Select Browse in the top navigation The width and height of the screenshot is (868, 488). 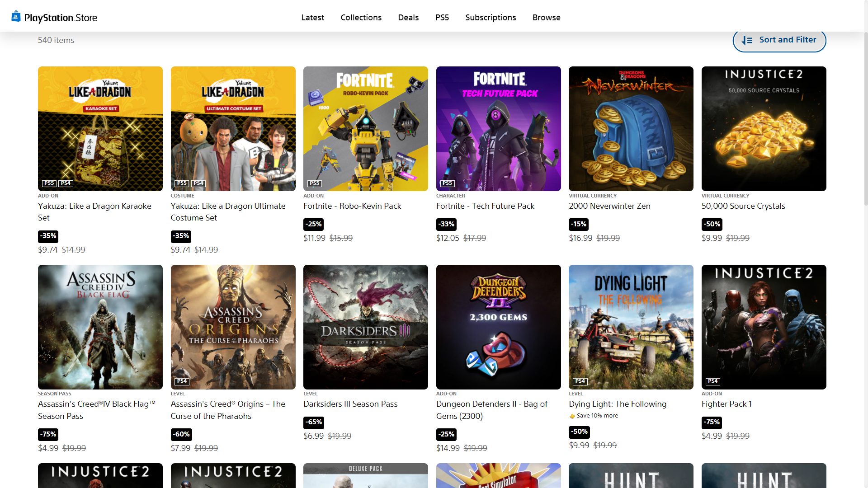point(546,17)
